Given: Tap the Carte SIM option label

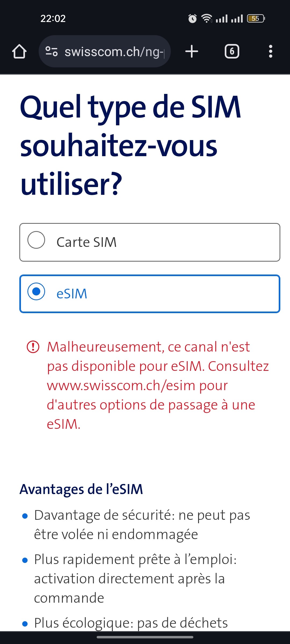Looking at the screenshot, I should (x=86, y=242).
